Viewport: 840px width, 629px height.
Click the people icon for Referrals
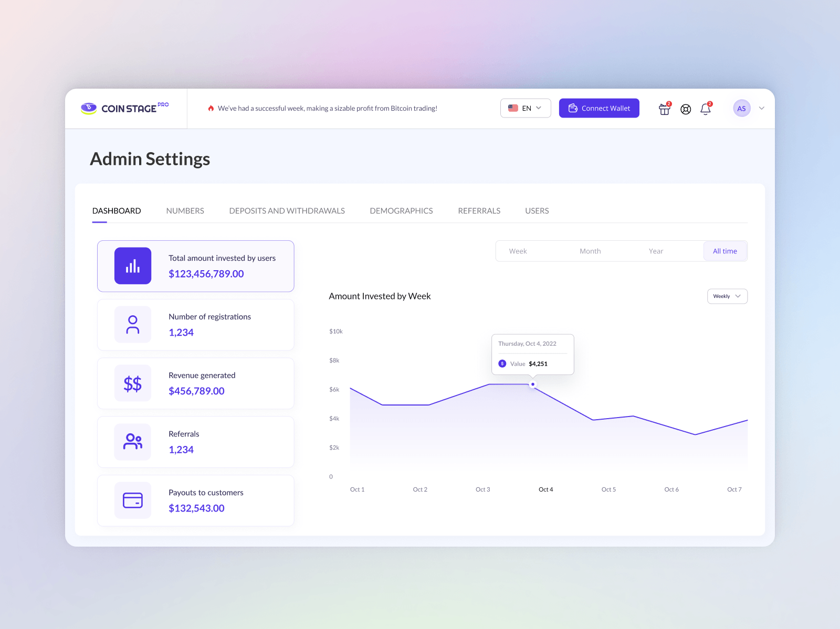point(133,442)
